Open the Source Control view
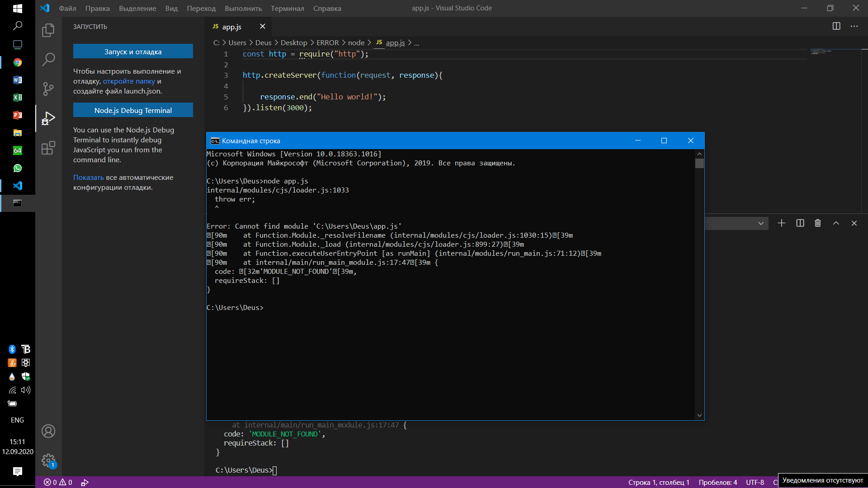Image resolution: width=868 pixels, height=488 pixels. tap(48, 89)
